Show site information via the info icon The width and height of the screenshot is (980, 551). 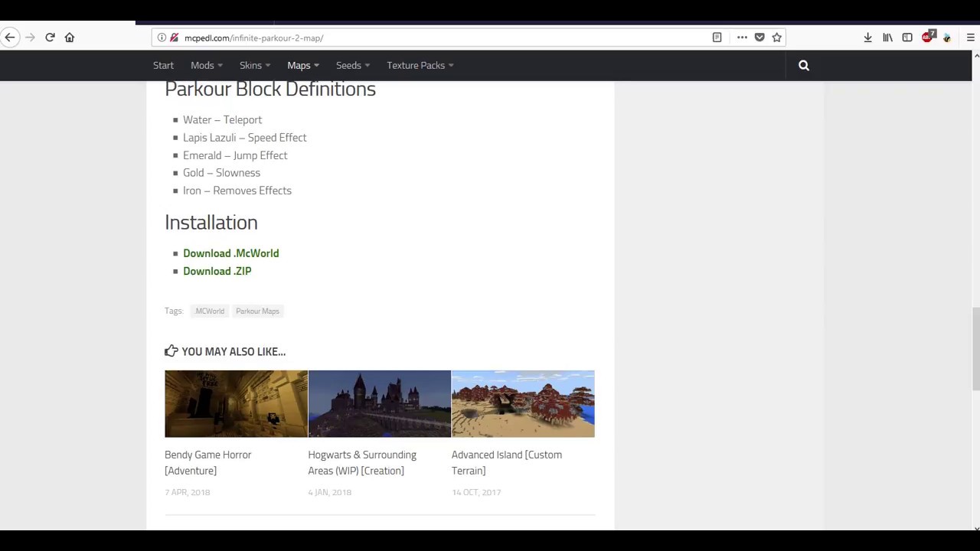(162, 37)
